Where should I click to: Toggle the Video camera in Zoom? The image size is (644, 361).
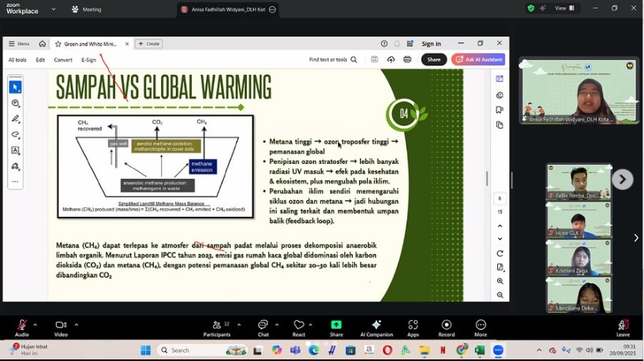coord(61,325)
